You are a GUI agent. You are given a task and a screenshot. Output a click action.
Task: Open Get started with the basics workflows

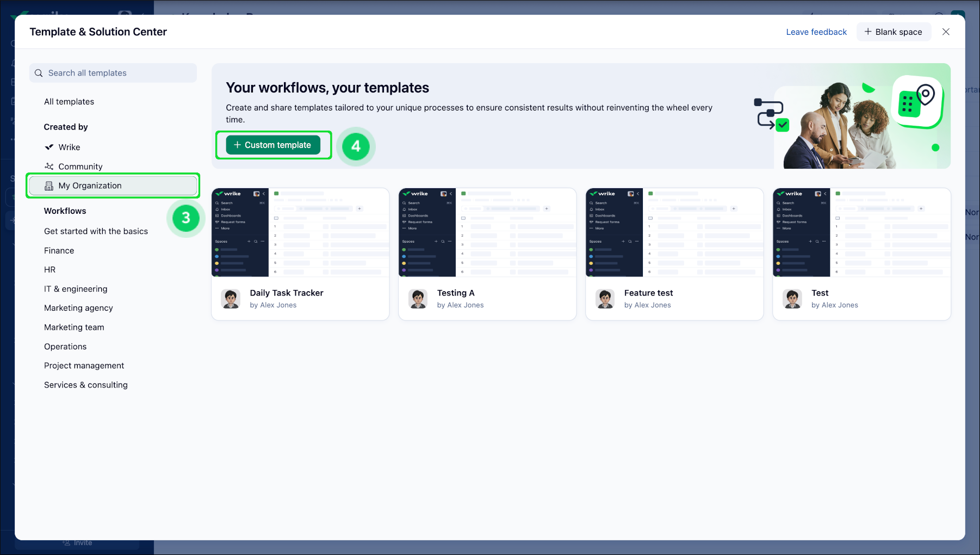96,231
